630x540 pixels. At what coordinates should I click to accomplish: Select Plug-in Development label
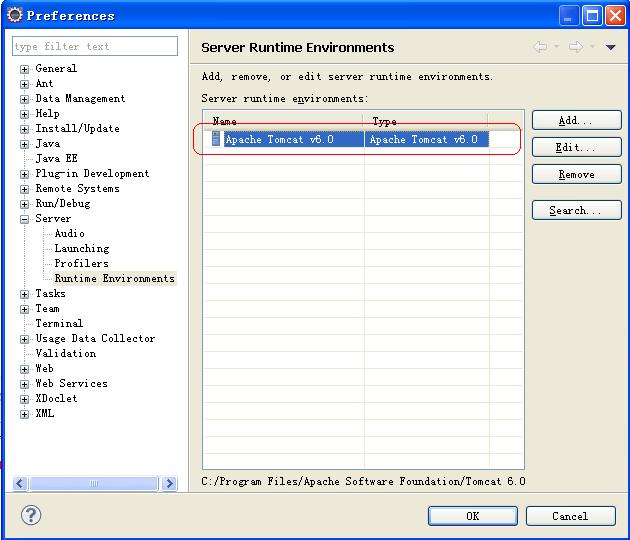pyautogui.click(x=92, y=174)
